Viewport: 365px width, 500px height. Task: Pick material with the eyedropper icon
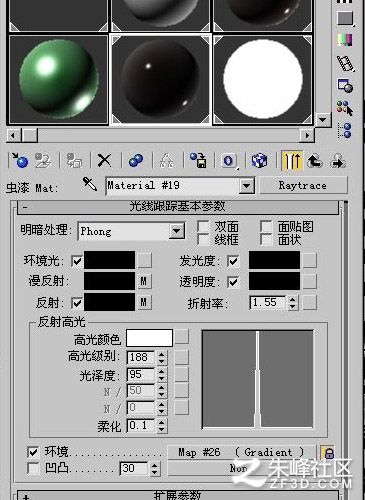coord(90,184)
